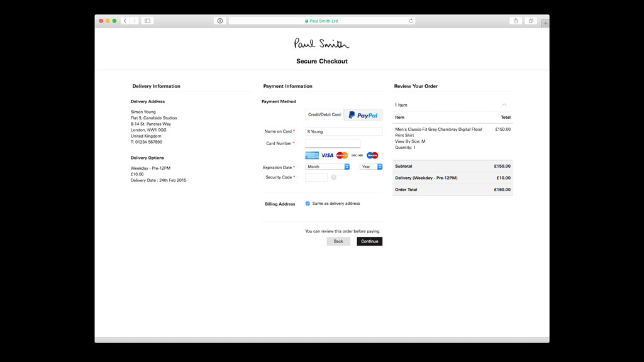644x362 pixels.
Task: Open the expiration Year dropdown
Action: click(x=371, y=167)
